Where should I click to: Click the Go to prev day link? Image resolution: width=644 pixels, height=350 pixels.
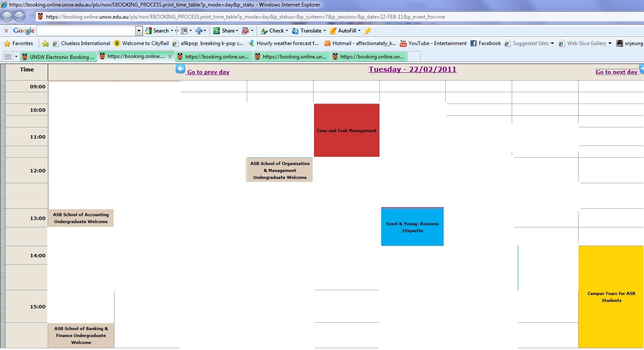click(208, 72)
